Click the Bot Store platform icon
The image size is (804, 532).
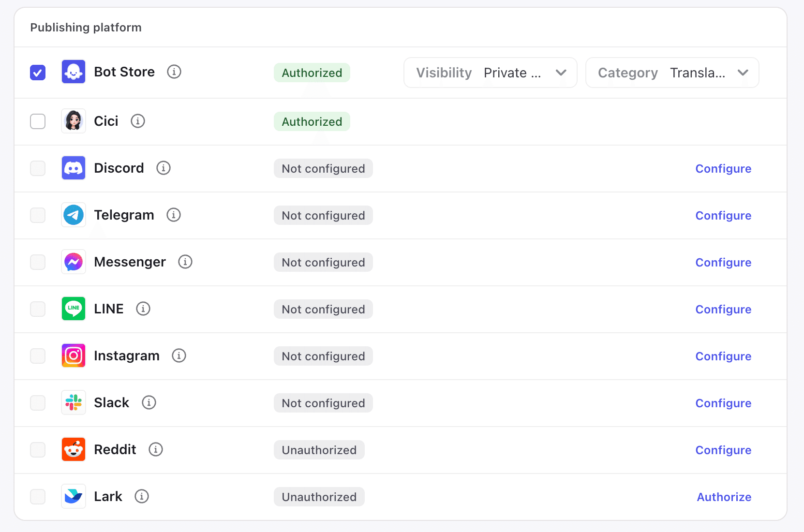[74, 72]
